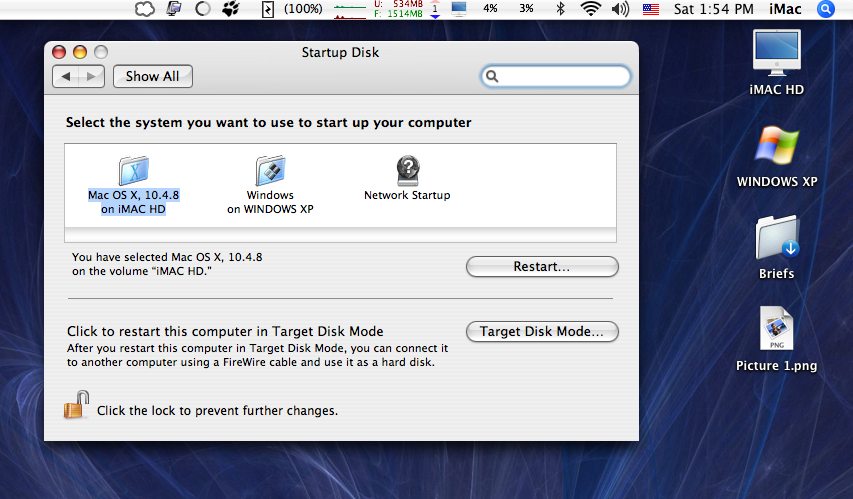The height and width of the screenshot is (499, 853).
Task: Open the Bluetooth status menu
Action: 561,9
